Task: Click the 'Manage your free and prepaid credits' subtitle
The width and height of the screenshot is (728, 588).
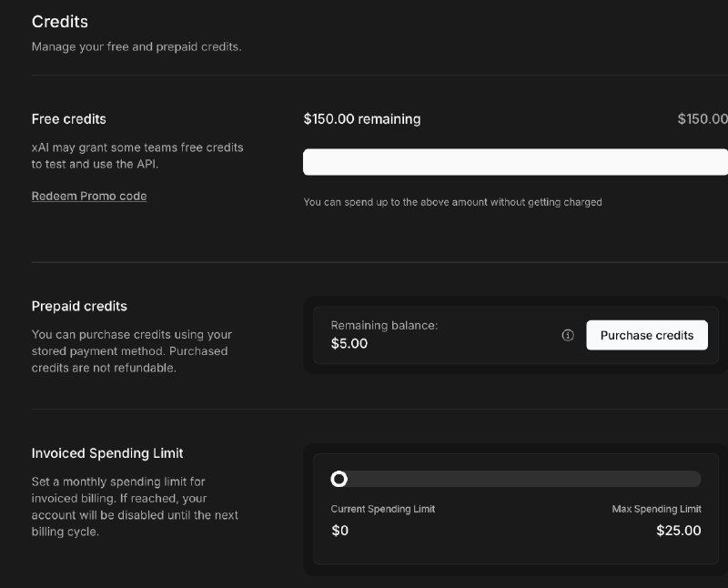Action: pos(136,46)
